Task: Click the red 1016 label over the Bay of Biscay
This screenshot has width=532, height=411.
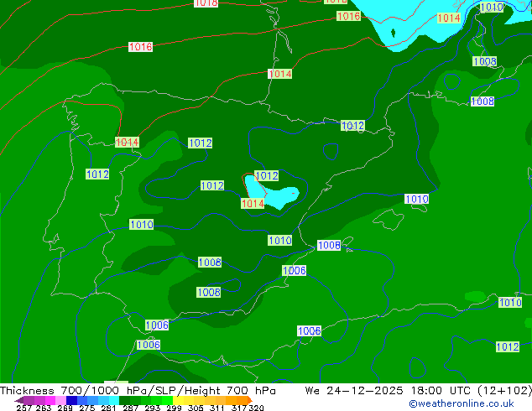Action: click(140, 47)
